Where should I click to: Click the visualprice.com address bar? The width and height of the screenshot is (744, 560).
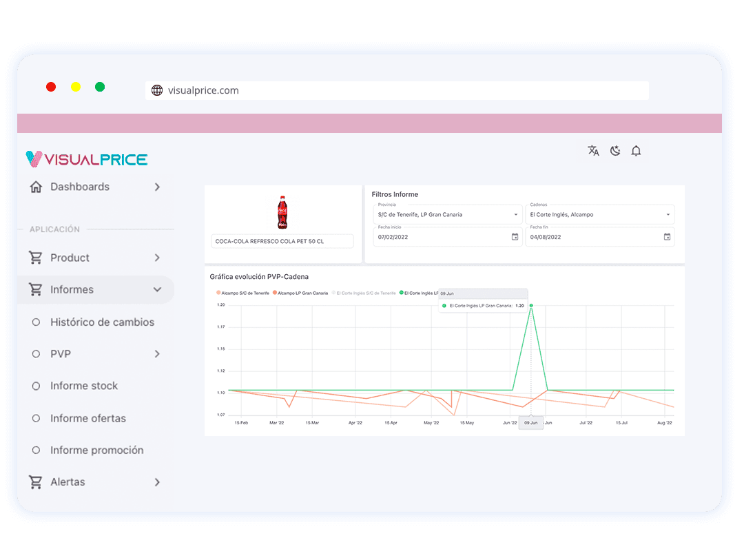(x=397, y=90)
